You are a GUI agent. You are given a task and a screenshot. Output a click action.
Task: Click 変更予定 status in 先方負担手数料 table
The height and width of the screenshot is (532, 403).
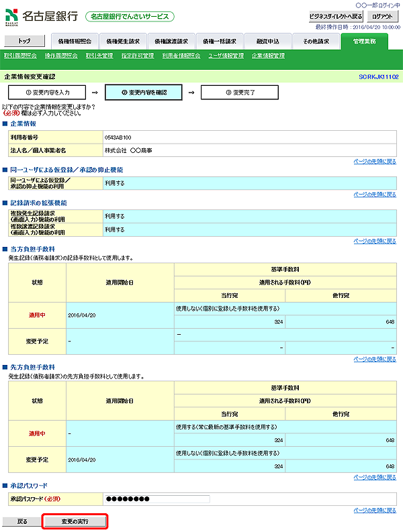(37, 460)
